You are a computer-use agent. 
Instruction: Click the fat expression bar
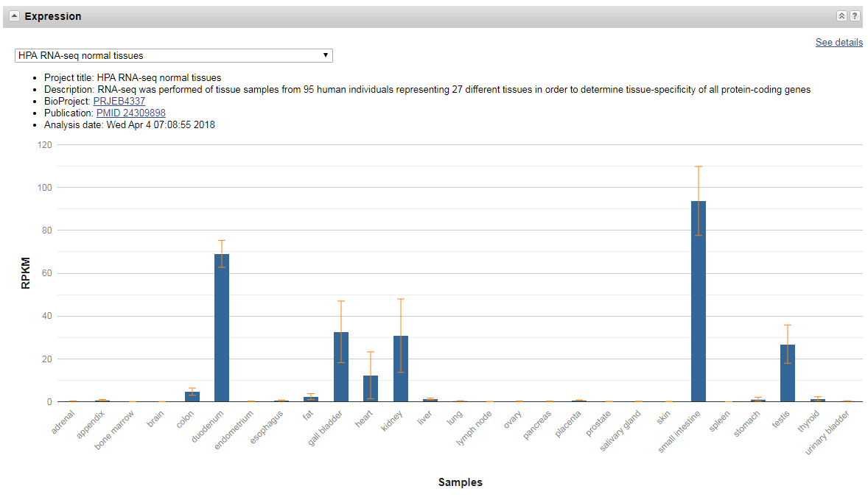click(311, 398)
